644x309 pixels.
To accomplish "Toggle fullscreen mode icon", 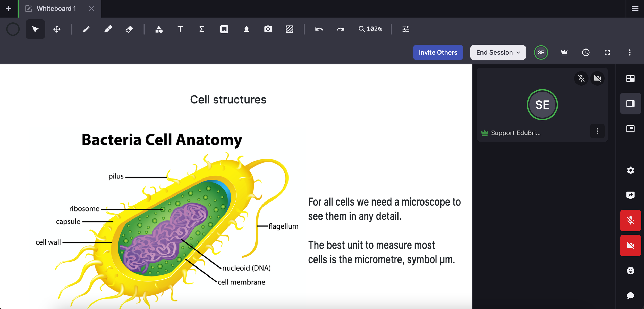I will click(607, 53).
